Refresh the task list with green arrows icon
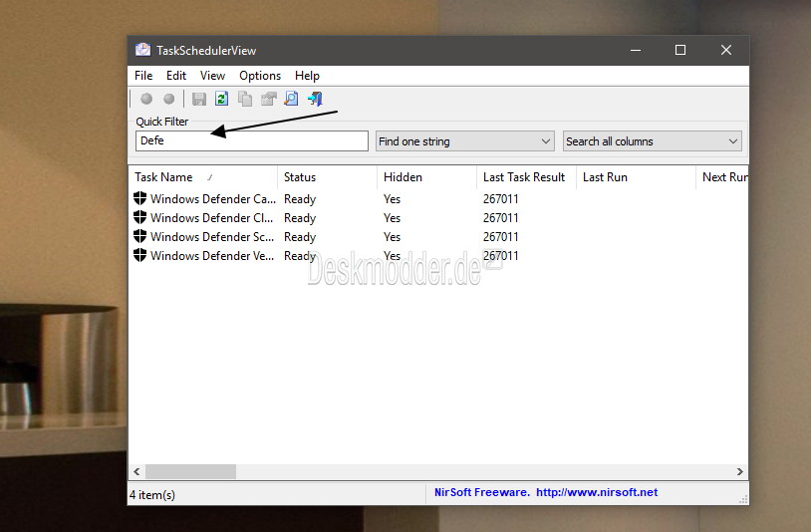This screenshot has height=532, width=811. 222,99
